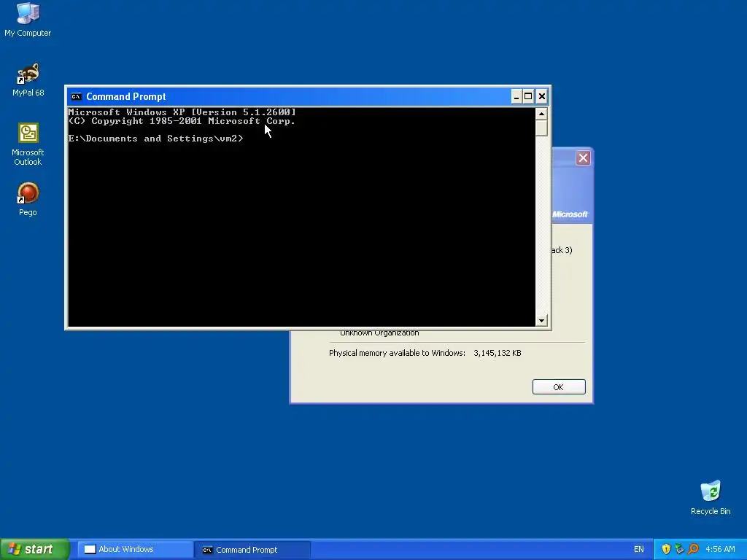Click the Command Prompt scrollbar down arrow

coord(541,321)
